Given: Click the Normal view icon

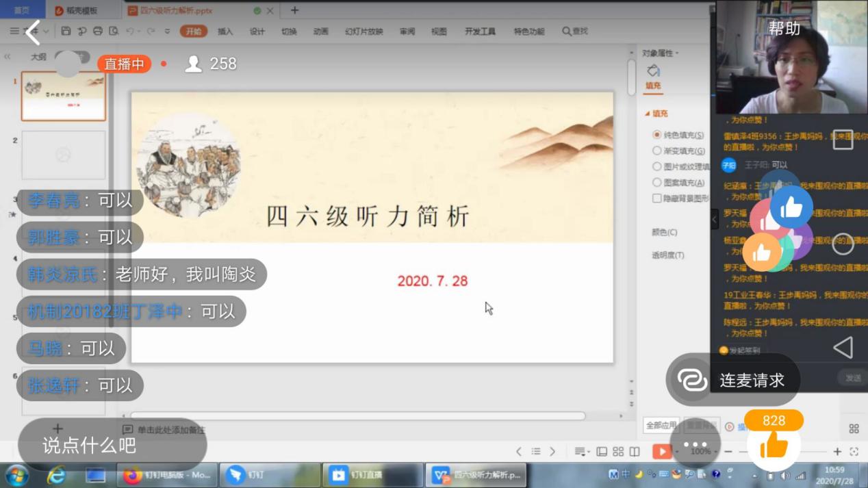Looking at the screenshot, I should pyautogui.click(x=602, y=452).
